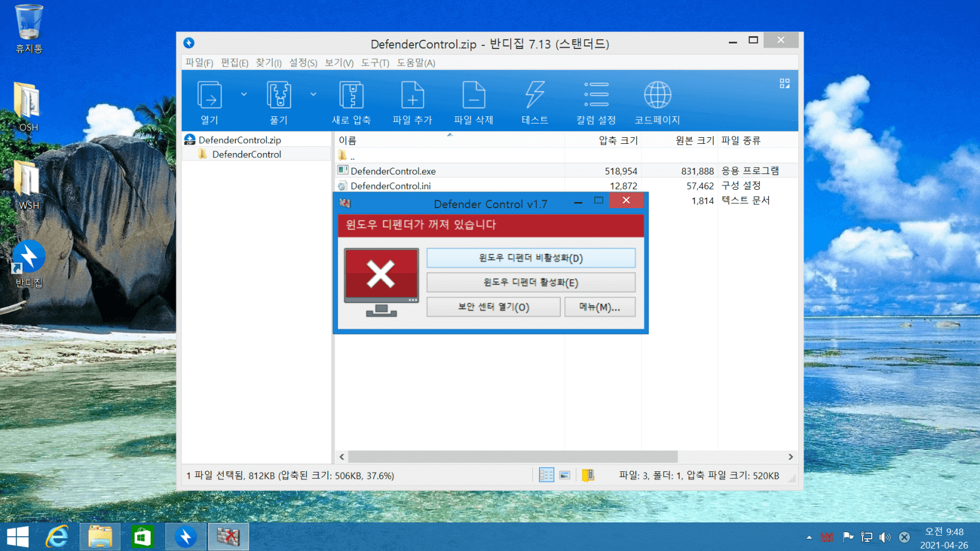Open the 반디집 desktop shortcut

click(x=28, y=264)
